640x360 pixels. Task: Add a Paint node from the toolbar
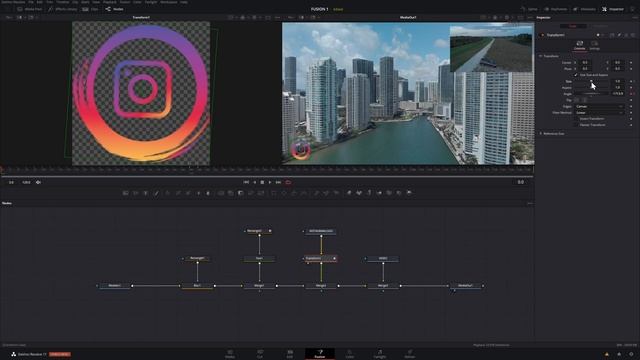point(156,193)
